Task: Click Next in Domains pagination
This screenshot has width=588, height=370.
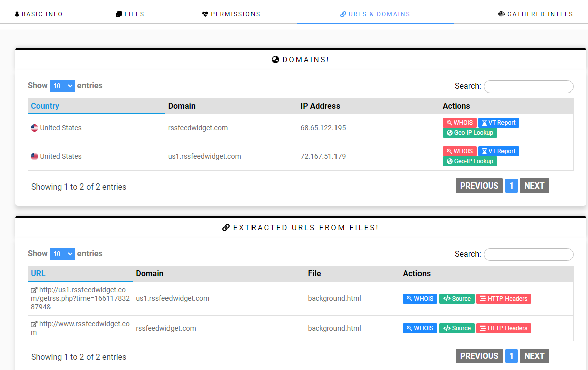Action: pyautogui.click(x=534, y=186)
